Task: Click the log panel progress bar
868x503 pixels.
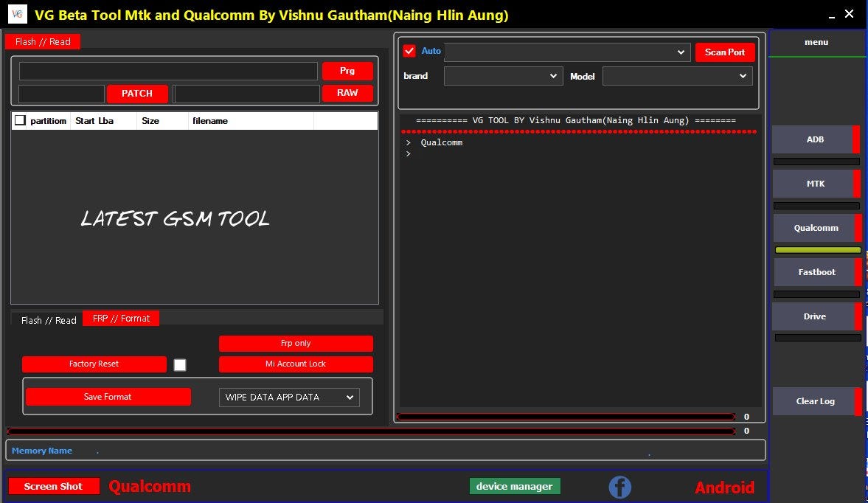Action: [x=566, y=417]
